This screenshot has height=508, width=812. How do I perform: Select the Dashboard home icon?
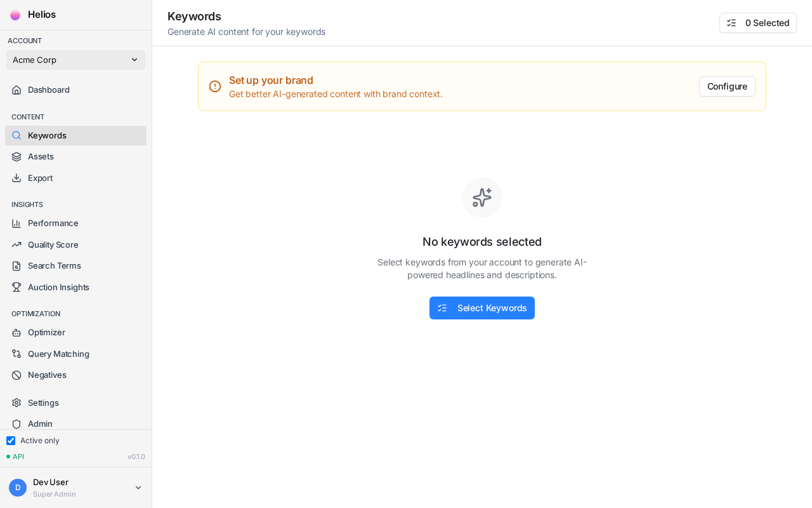point(16,90)
